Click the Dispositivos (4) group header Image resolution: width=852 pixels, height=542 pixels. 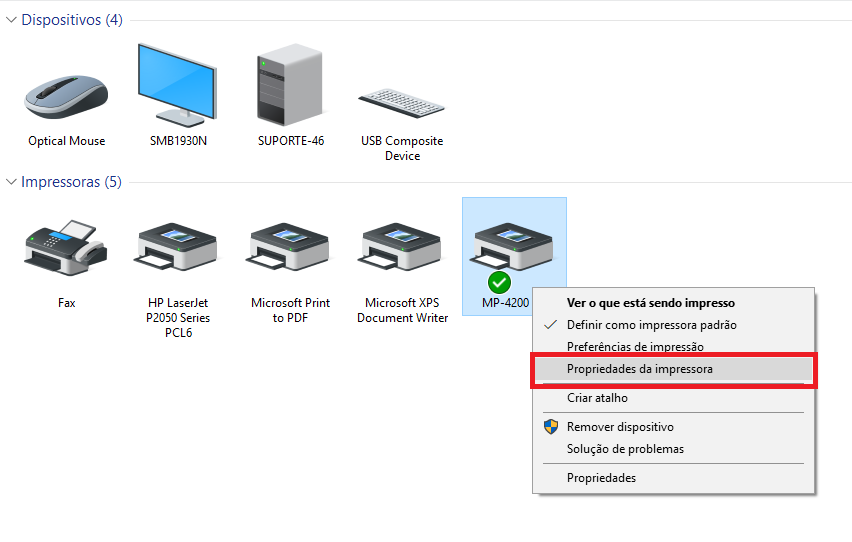click(x=72, y=20)
